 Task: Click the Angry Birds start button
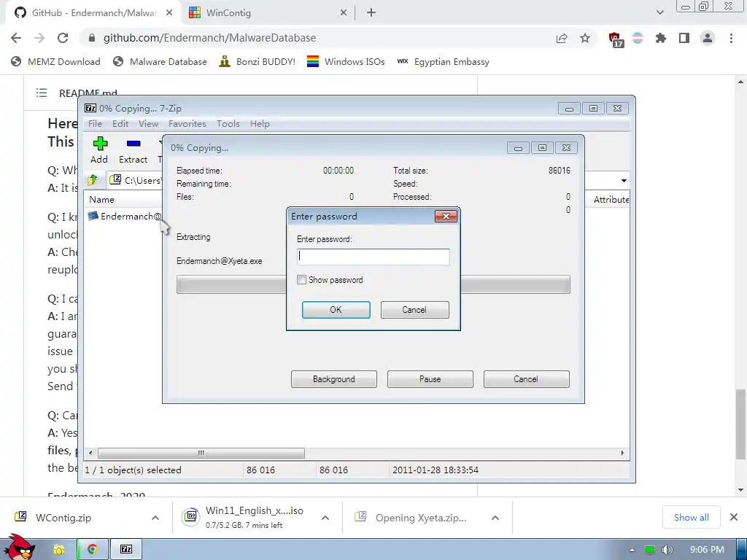[18, 548]
